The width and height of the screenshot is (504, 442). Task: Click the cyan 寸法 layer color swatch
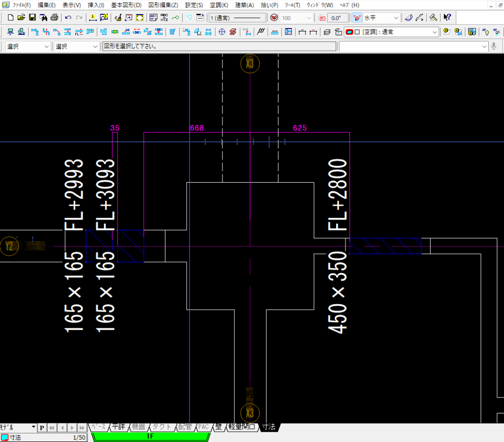coord(4,437)
